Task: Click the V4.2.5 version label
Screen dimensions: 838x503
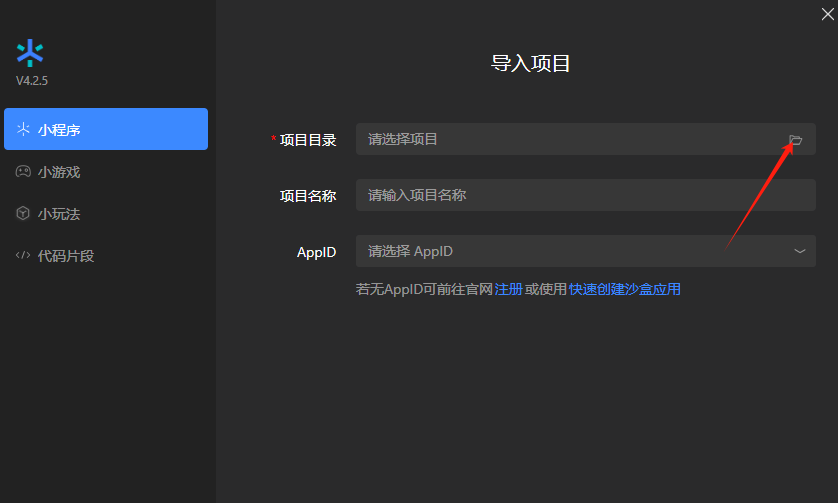Action: pos(31,81)
